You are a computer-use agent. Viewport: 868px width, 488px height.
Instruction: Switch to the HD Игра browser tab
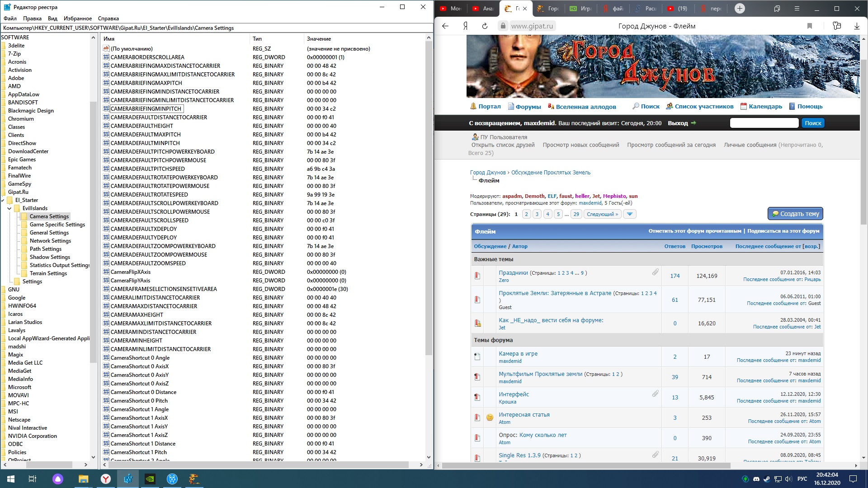click(581, 9)
